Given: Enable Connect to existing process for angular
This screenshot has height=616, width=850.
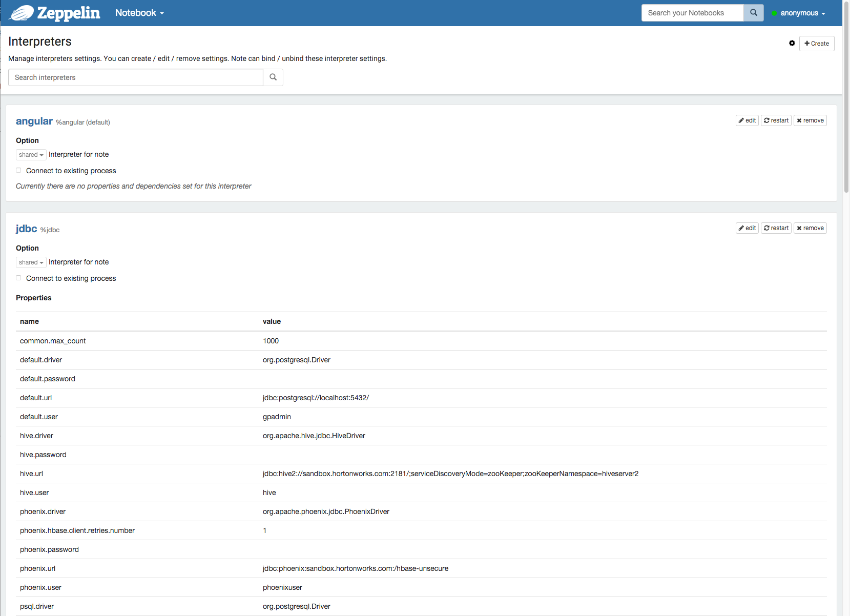Looking at the screenshot, I should (x=18, y=170).
